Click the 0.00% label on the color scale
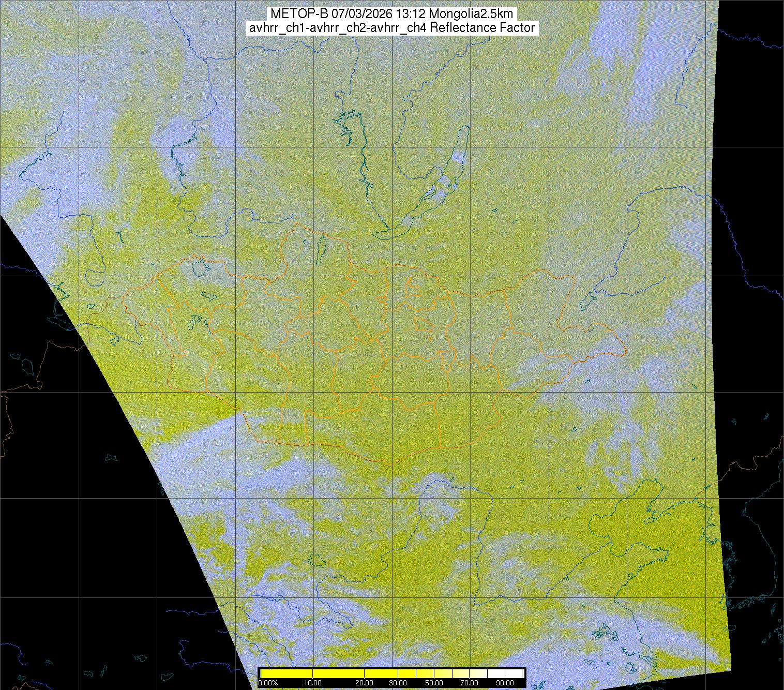784x690 pixels. click(268, 683)
